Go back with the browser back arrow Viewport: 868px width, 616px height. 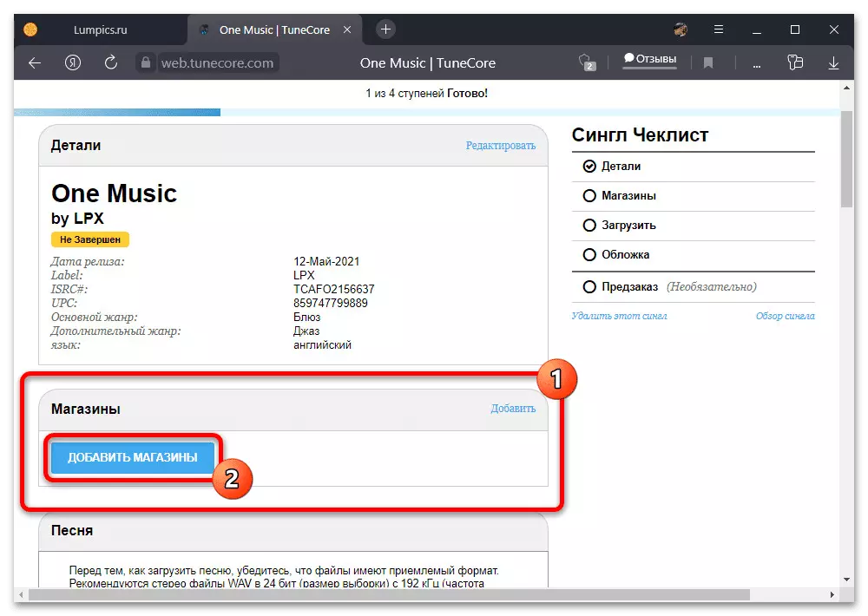[x=35, y=63]
